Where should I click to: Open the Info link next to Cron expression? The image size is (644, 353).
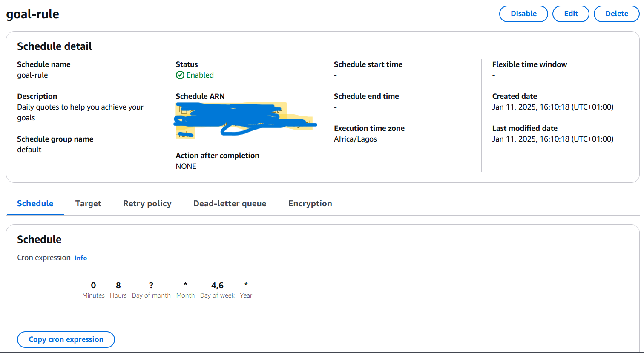(81, 258)
